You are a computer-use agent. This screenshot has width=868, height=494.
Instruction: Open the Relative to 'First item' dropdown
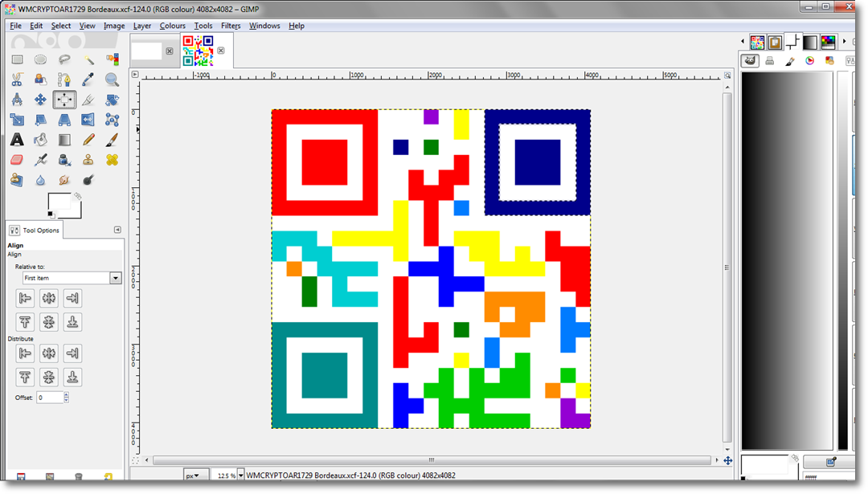(115, 278)
